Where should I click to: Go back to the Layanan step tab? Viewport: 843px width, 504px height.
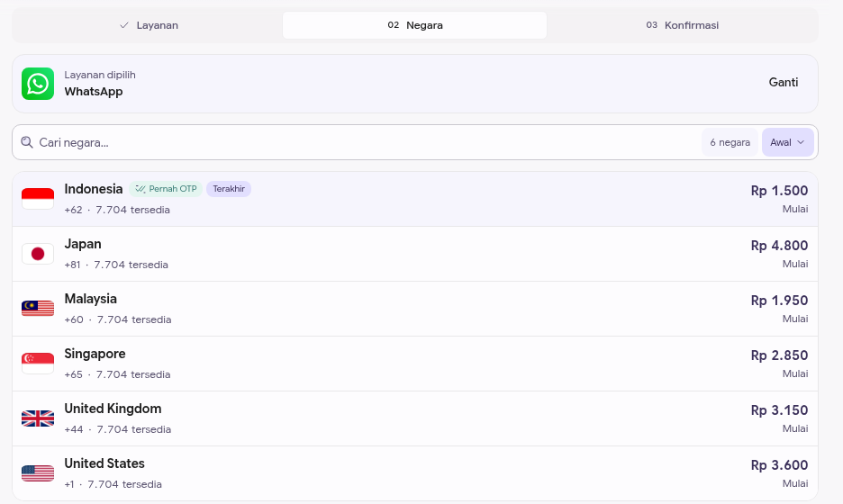(x=149, y=25)
